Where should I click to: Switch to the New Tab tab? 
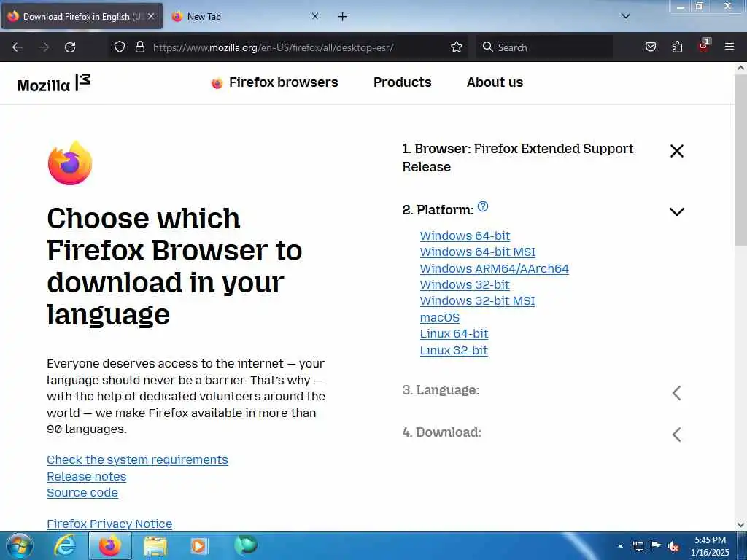pyautogui.click(x=244, y=16)
